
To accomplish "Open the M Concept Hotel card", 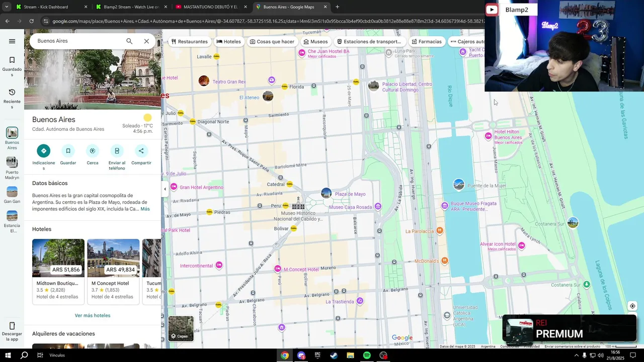I will [113, 271].
